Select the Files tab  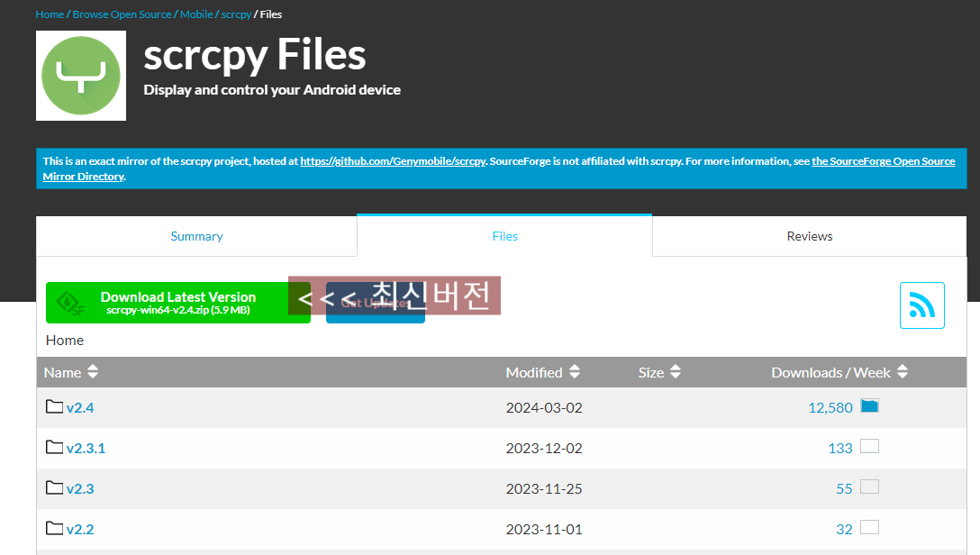(x=504, y=236)
